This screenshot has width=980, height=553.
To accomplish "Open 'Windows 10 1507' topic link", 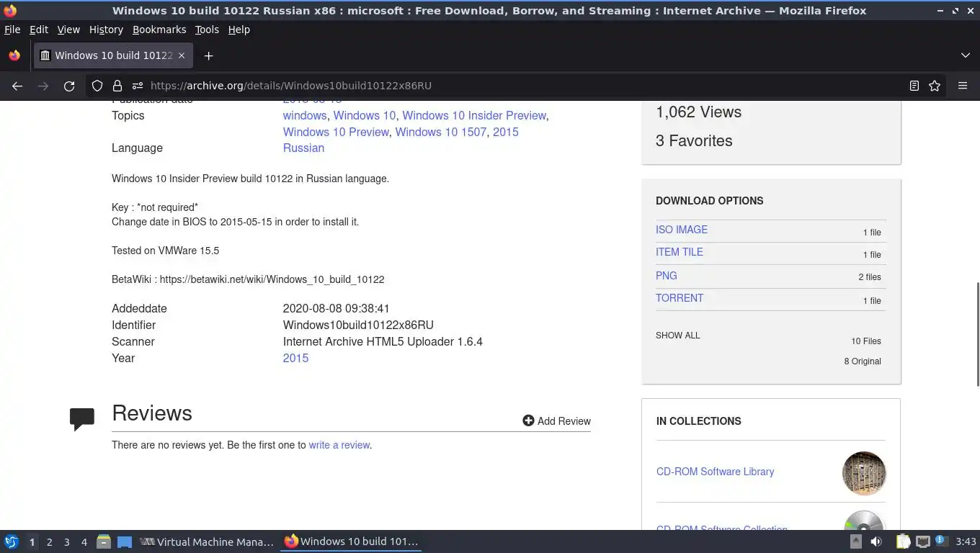I will pyautogui.click(x=441, y=132).
